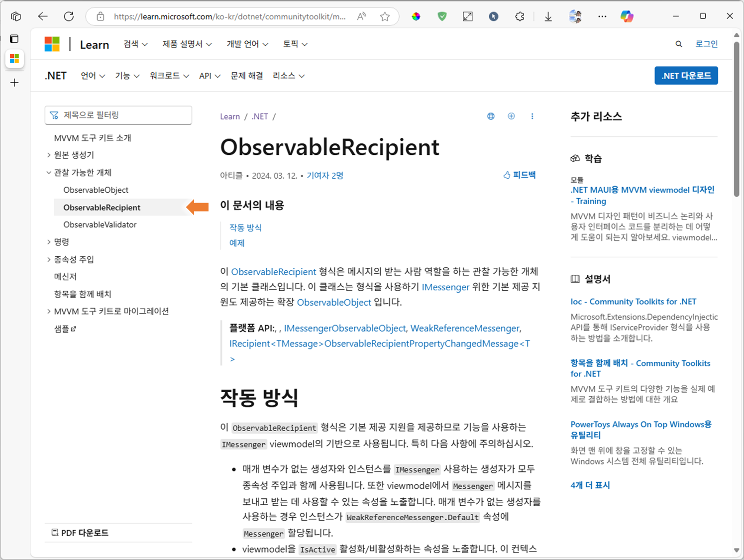This screenshot has height=560, width=744.
Task: Open the 검색 dropdown menu
Action: pyautogui.click(x=136, y=44)
